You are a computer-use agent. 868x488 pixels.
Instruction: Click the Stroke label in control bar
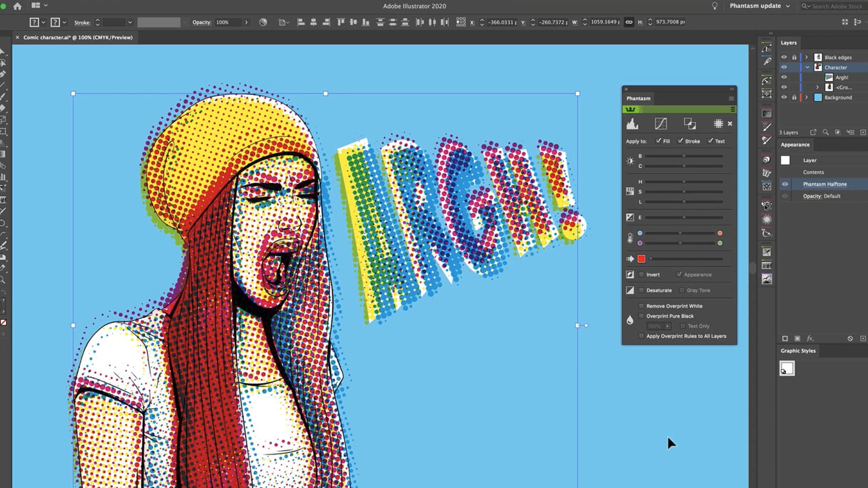tap(82, 22)
